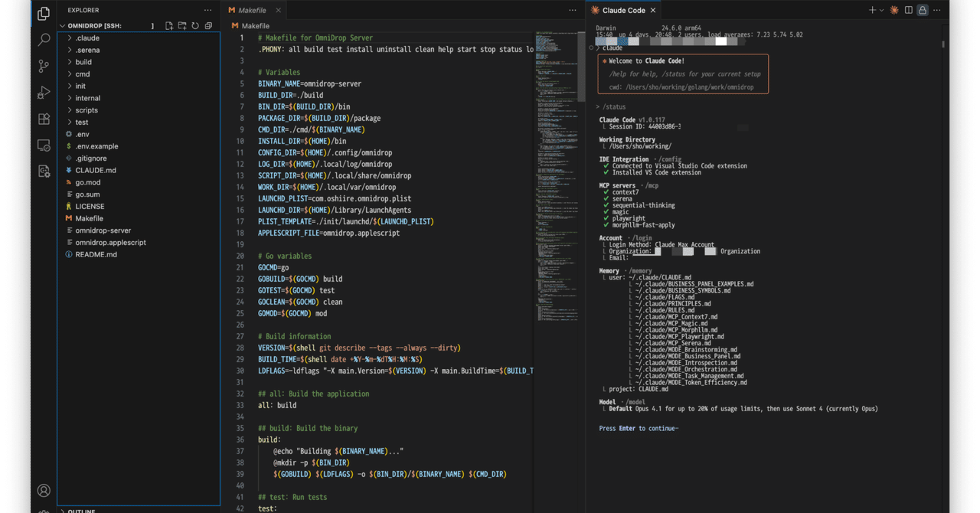Open the .gitignore file
The image size is (980, 513).
139,158
